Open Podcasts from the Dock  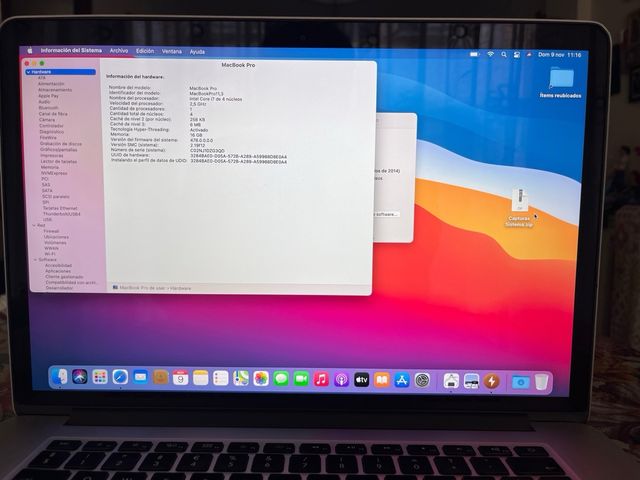[341, 380]
